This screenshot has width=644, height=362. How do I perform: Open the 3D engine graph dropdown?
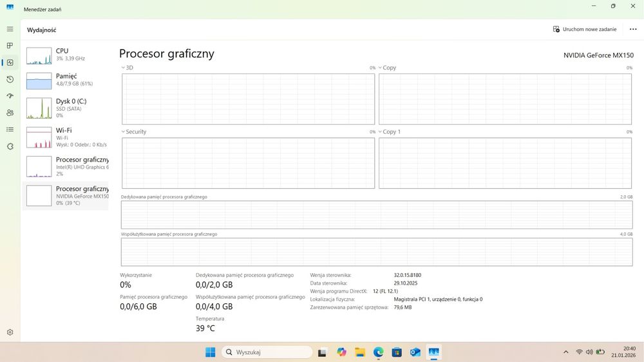127,68
